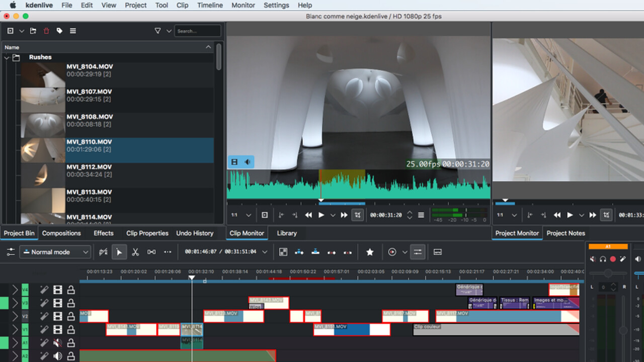Image resolution: width=644 pixels, height=362 pixels.
Task: Open the timeline timecode format dropdown
Action: [x=265, y=252]
